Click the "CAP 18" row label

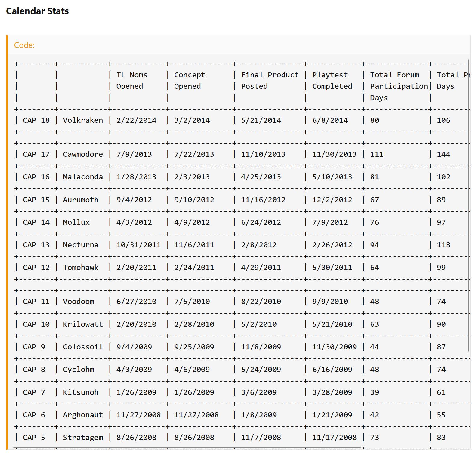[36, 120]
